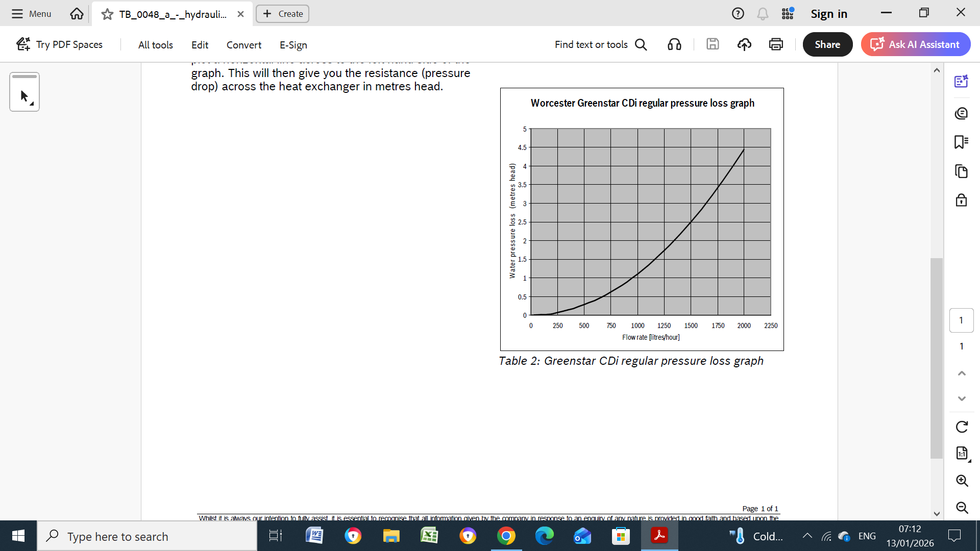This screenshot has height=551, width=980.
Task: Click the upload to cloud icon
Action: click(744, 44)
